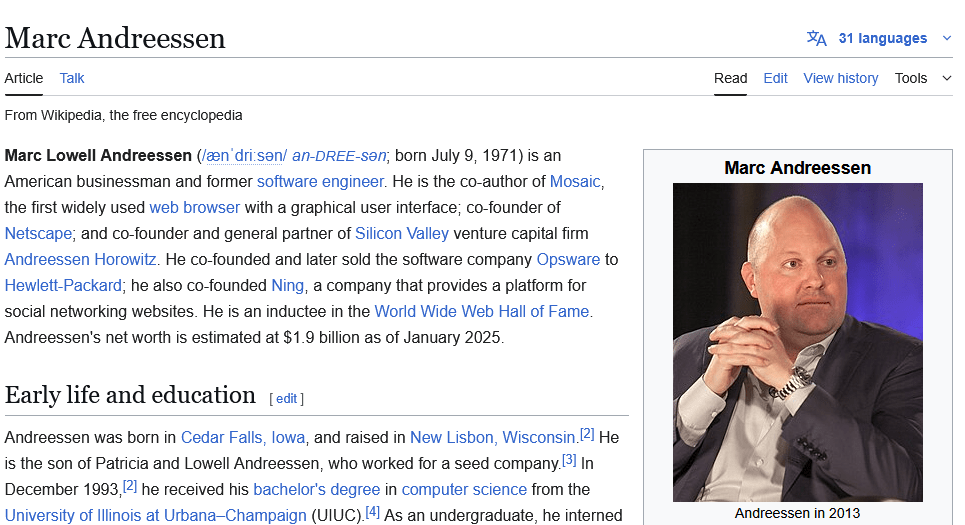This screenshot has width=965, height=525.
Task: Follow the Andreessen Horowitz link
Action: pyautogui.click(x=81, y=259)
